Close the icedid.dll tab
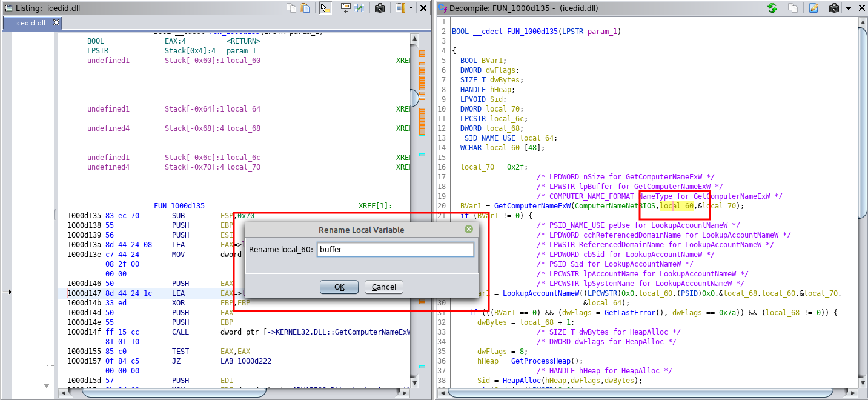 [x=56, y=22]
